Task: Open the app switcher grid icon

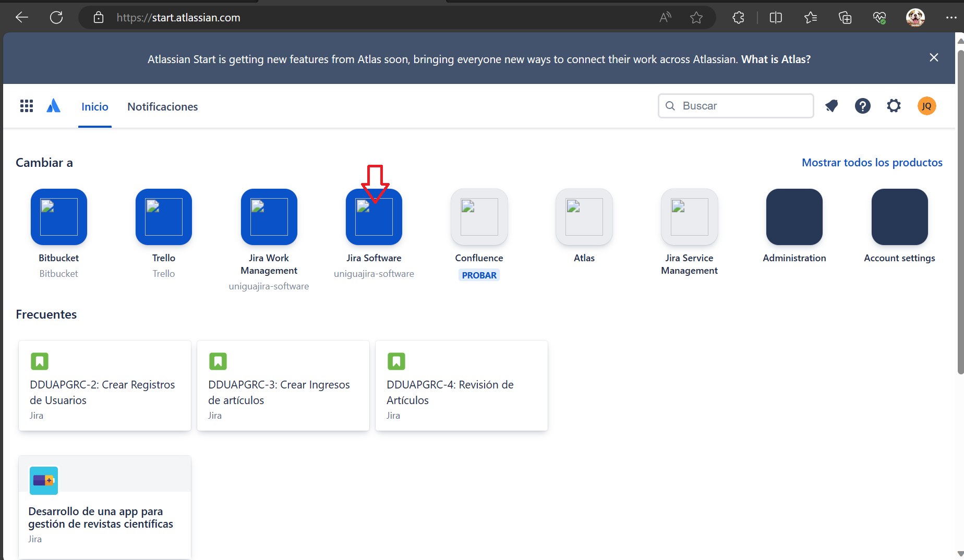Action: click(27, 106)
